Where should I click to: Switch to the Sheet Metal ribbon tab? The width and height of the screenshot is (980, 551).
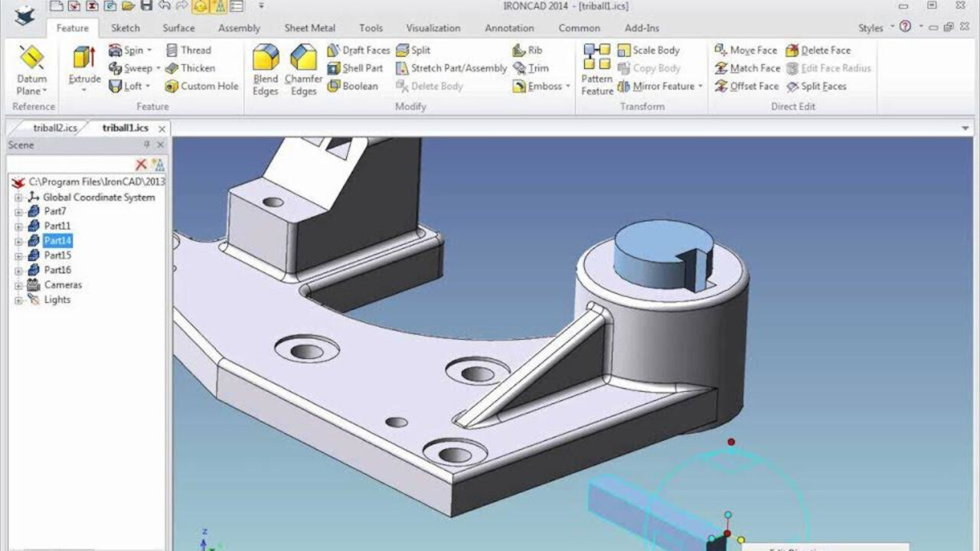click(310, 28)
